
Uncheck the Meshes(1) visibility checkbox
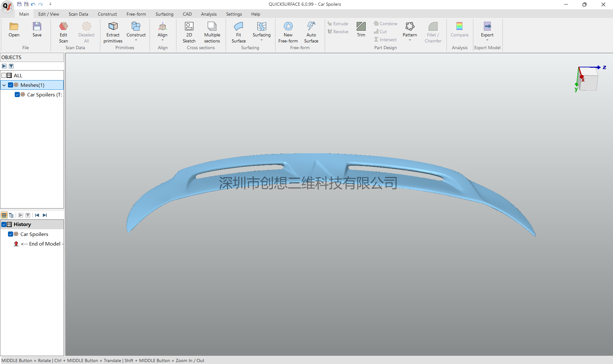pos(11,85)
